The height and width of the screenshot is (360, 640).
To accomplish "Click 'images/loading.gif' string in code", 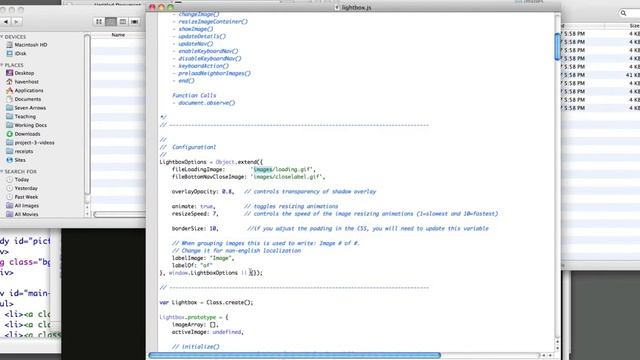I will click(x=282, y=169).
